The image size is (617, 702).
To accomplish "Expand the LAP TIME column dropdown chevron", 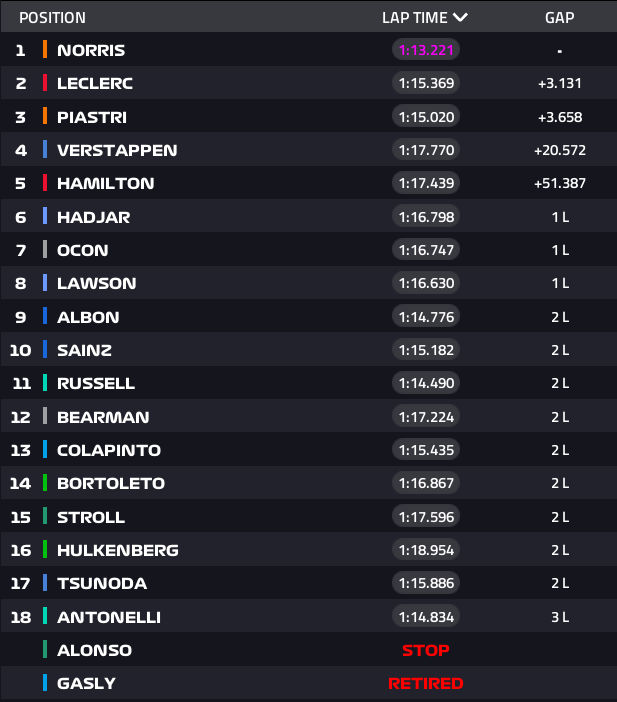I will click(x=460, y=17).
